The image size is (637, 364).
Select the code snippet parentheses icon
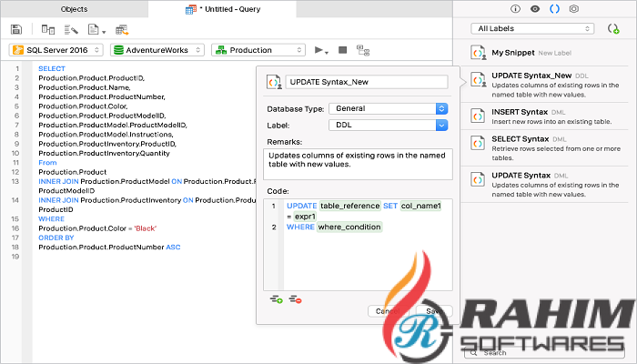(x=554, y=8)
